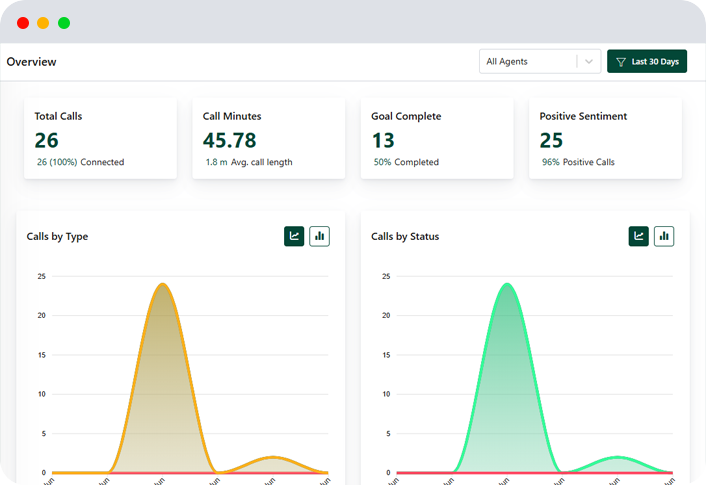This screenshot has height=485, width=706.
Task: Click the Overview page heading
Action: 32,62
